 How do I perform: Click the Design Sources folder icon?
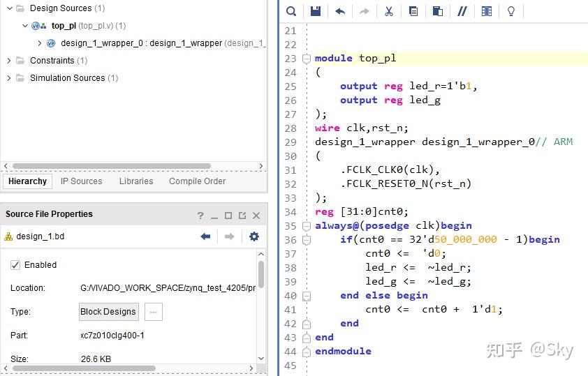pyautogui.click(x=20, y=8)
